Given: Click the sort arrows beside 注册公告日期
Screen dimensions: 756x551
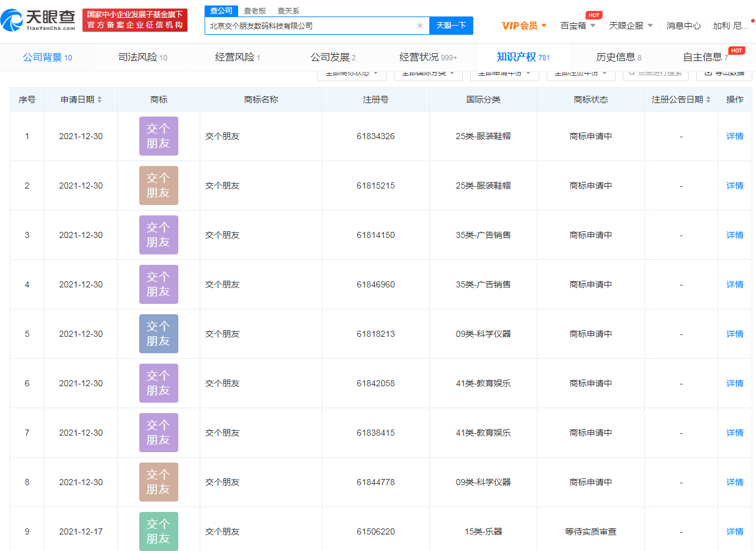Looking at the screenshot, I should coord(708,99).
